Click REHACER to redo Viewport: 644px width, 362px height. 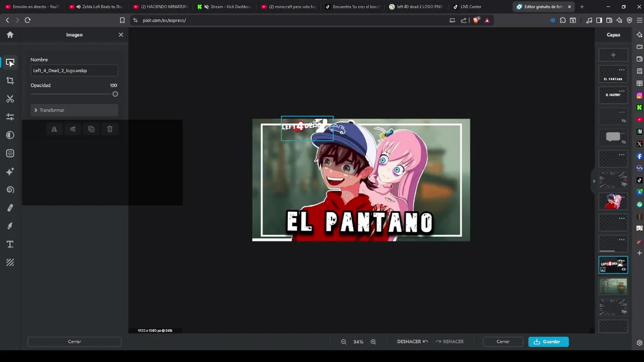coord(449,342)
